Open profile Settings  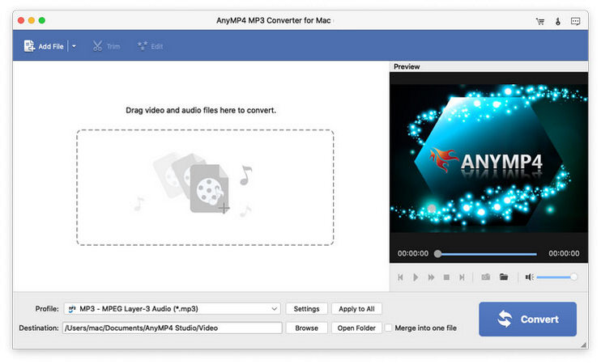click(x=307, y=309)
